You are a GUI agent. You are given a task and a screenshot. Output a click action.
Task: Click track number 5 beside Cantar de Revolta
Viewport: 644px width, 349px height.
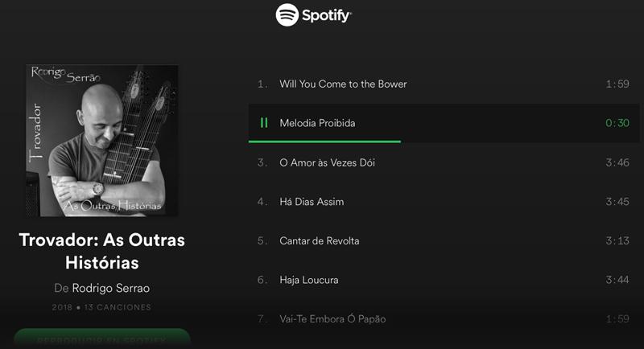pos(262,240)
